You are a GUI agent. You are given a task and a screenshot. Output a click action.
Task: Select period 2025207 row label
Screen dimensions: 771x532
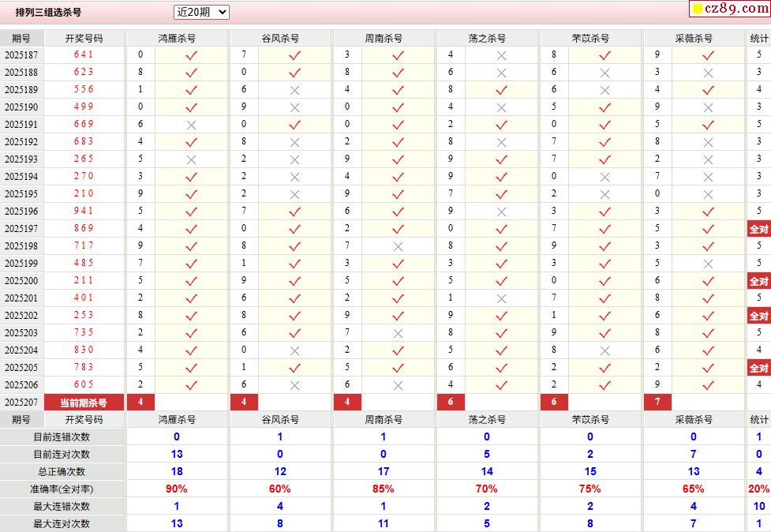tap(21, 403)
